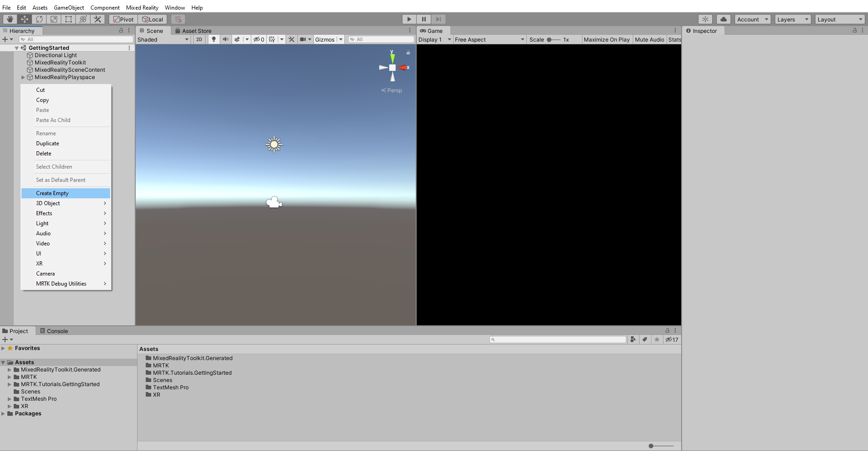
Task: Switch to the Asset Store tab
Action: tap(193, 31)
